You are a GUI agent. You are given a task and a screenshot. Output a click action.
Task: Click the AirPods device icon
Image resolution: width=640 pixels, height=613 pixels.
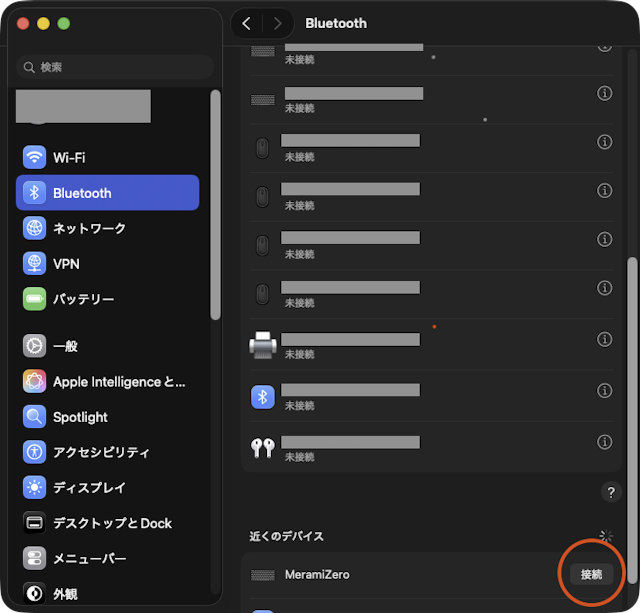[263, 448]
